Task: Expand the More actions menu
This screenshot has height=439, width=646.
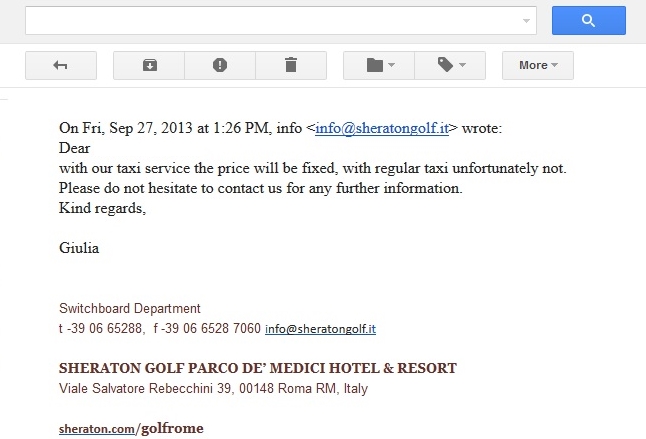Action: pos(538,65)
